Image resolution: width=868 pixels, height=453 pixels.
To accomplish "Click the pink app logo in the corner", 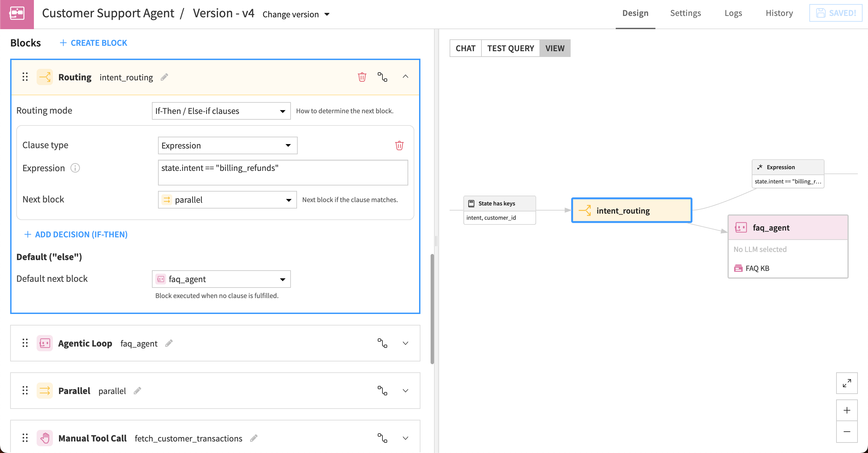I will pyautogui.click(x=17, y=14).
